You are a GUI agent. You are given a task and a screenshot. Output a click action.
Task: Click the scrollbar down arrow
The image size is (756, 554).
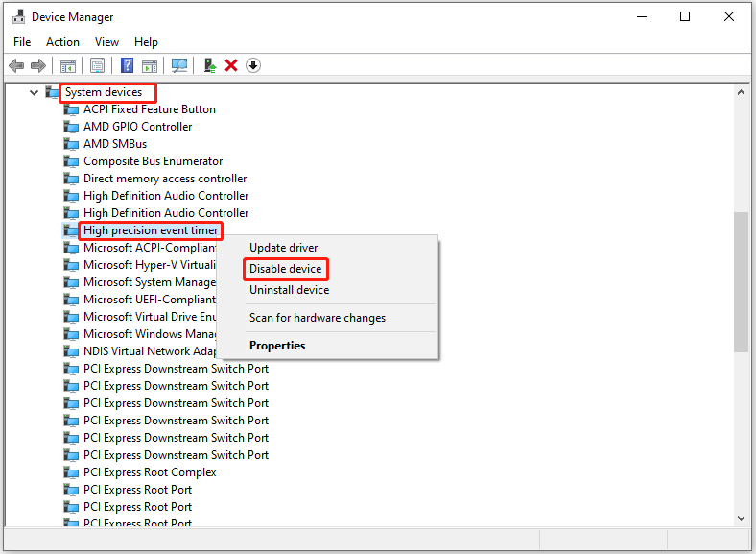tap(741, 518)
